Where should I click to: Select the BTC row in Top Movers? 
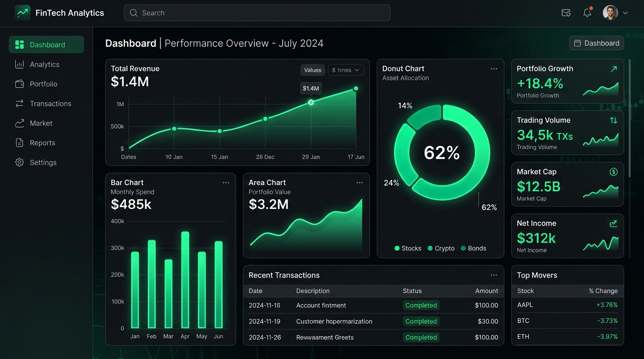pyautogui.click(x=567, y=321)
